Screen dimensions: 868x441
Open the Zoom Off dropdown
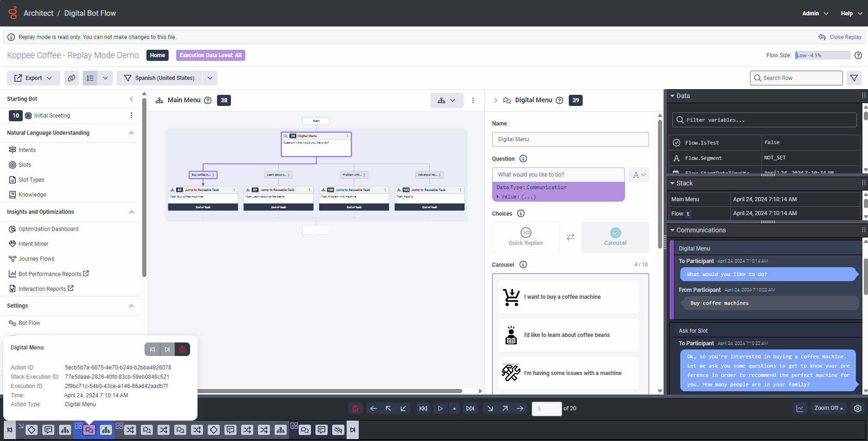829,408
